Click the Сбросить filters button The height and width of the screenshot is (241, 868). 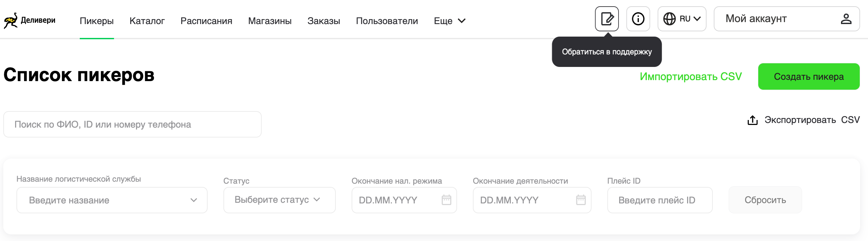click(765, 200)
